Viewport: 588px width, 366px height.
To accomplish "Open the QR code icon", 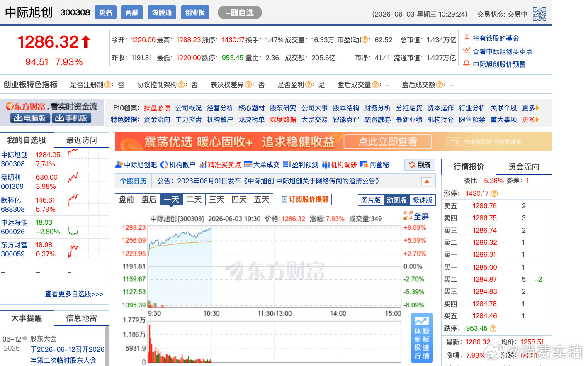I will point(539,14).
